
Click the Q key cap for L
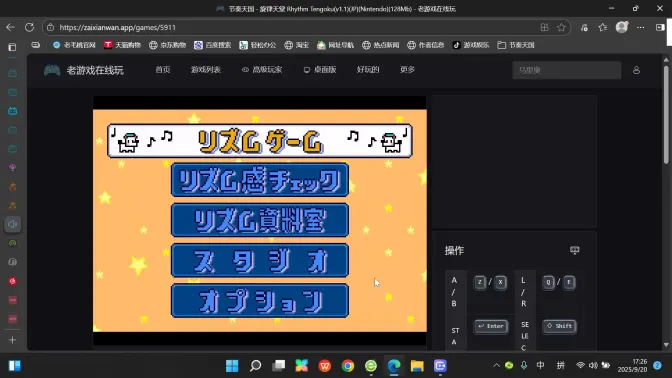pyautogui.click(x=549, y=282)
